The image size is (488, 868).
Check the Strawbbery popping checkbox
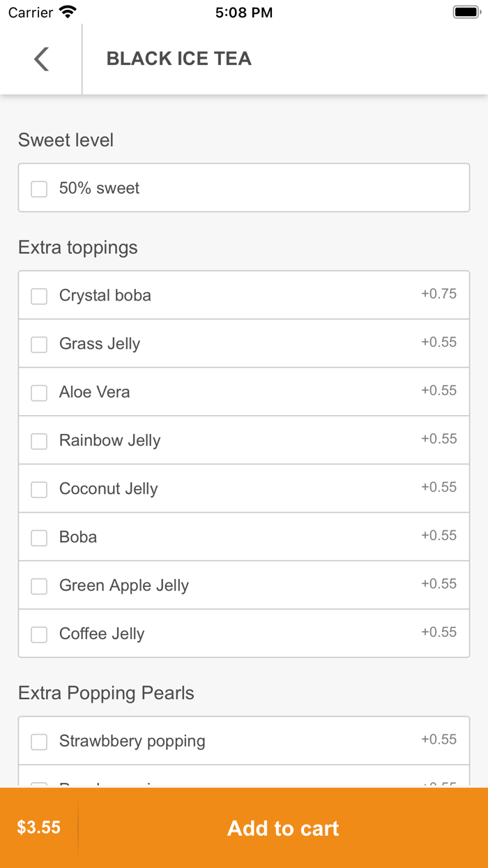39,742
